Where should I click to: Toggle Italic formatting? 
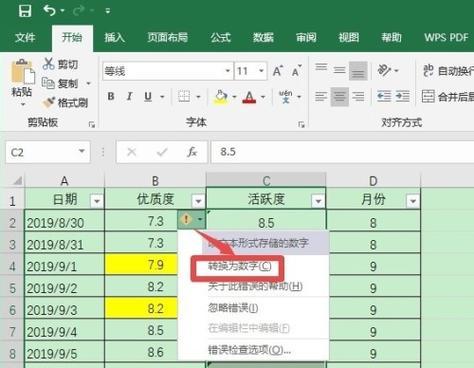[129, 97]
